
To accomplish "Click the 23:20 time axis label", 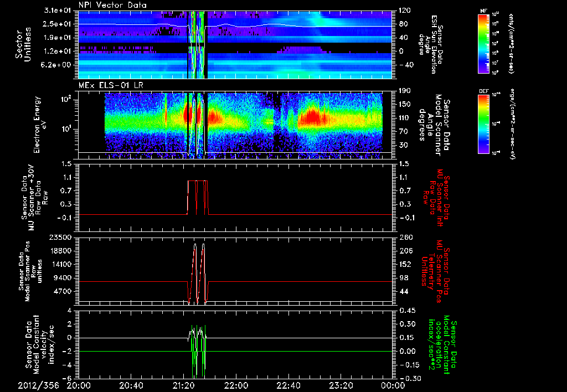I will [341, 386].
